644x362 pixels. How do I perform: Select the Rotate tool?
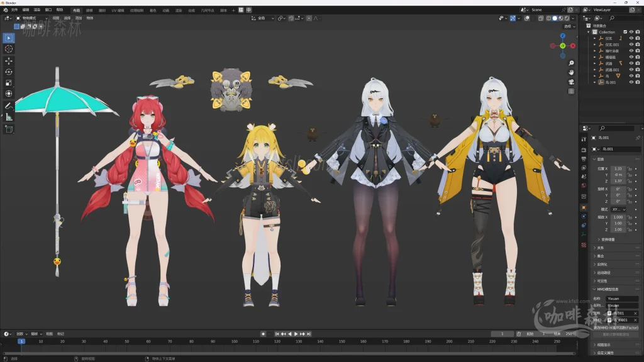[x=9, y=72]
